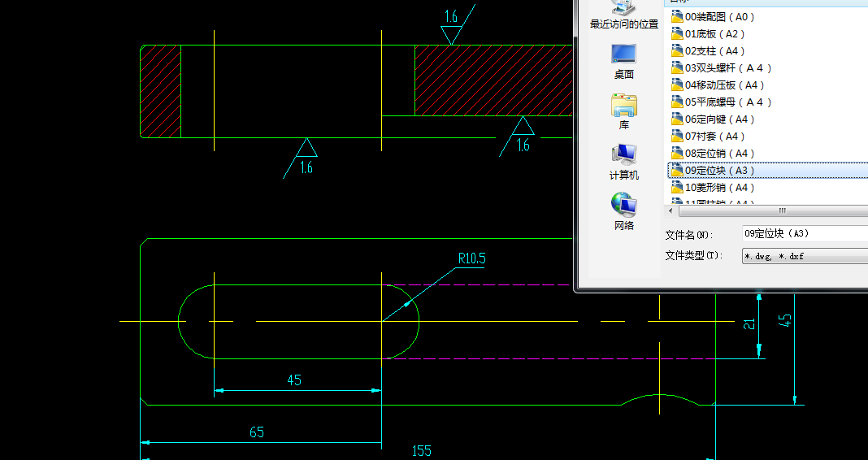Select the R10.5 radius dimension text
Viewport: 868px width, 460px height.
coord(471,258)
